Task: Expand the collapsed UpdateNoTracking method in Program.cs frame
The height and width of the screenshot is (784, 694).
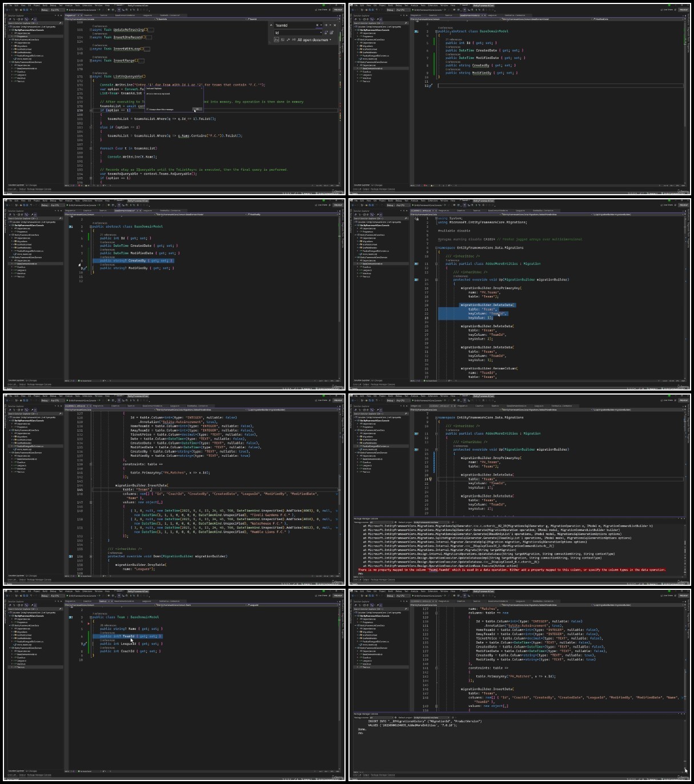Action: coord(91,30)
